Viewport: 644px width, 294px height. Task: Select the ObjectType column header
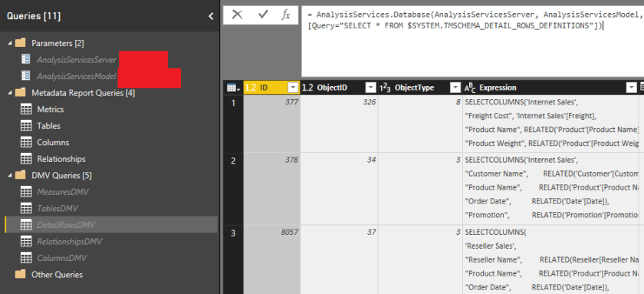[x=420, y=88]
